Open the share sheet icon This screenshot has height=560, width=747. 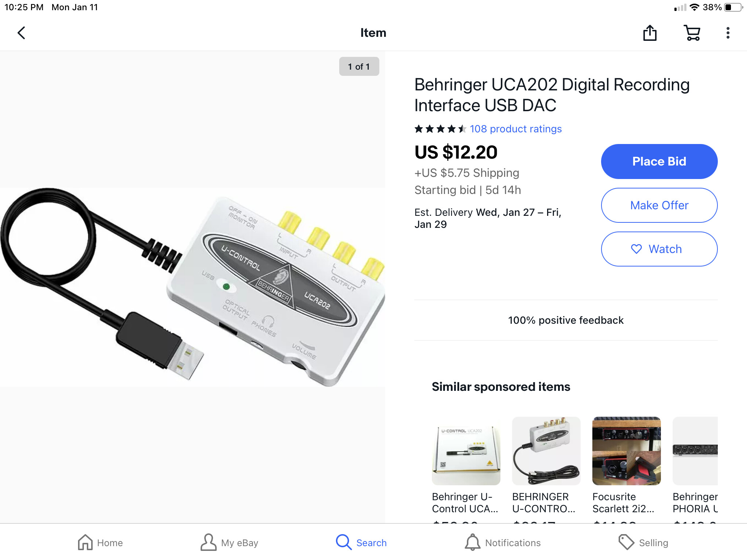coord(650,33)
